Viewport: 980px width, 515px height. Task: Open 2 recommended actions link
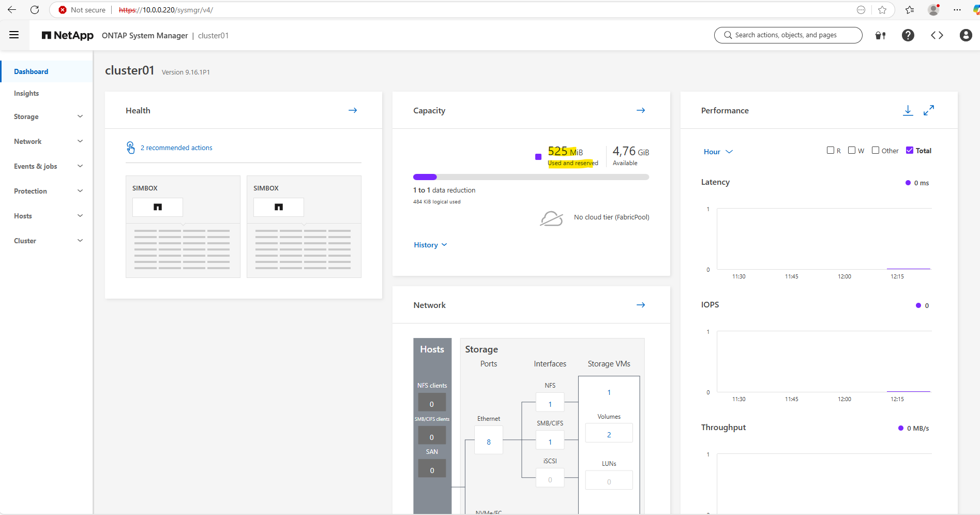pos(176,148)
